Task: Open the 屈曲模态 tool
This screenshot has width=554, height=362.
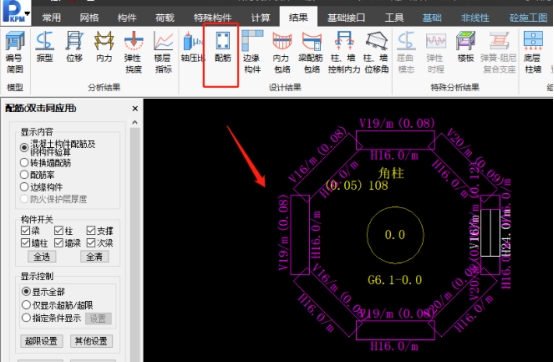Action: [x=406, y=52]
